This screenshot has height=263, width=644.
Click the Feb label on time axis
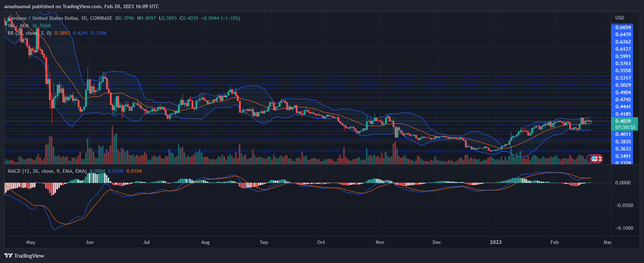point(554,242)
